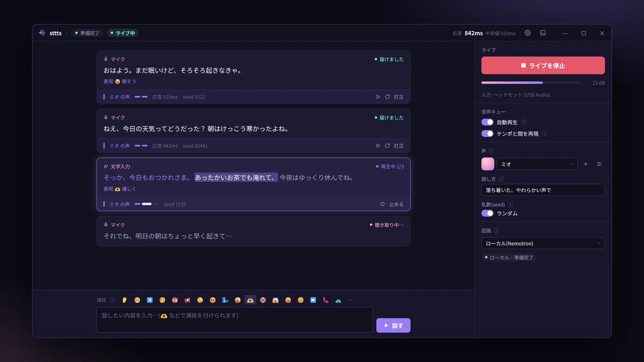Click the 話す button

393,325
